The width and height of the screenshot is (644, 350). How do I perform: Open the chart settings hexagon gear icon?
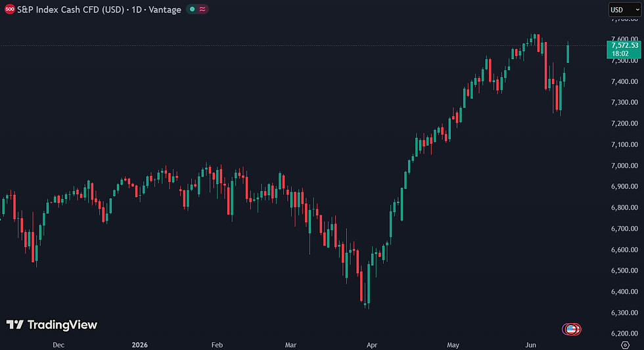click(625, 345)
